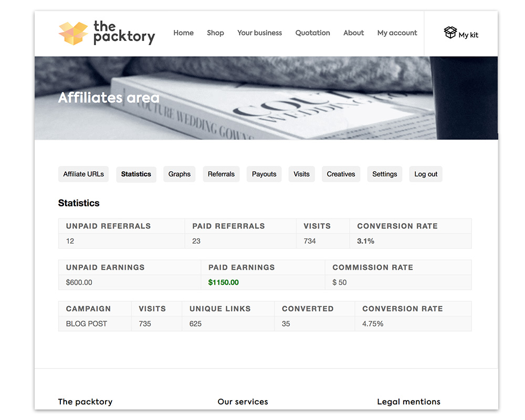Select the Affiliates area banner title
This screenshot has width=525, height=420.
[109, 98]
